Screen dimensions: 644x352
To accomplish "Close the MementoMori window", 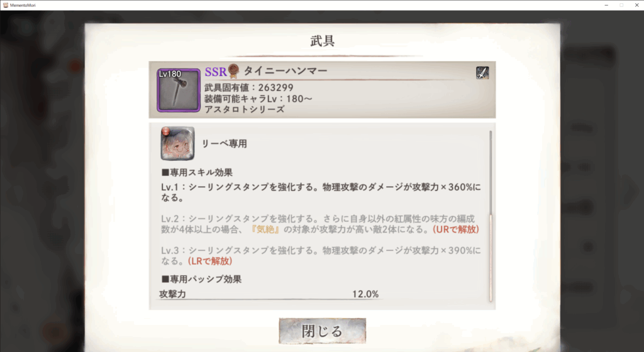I will (x=636, y=5).
